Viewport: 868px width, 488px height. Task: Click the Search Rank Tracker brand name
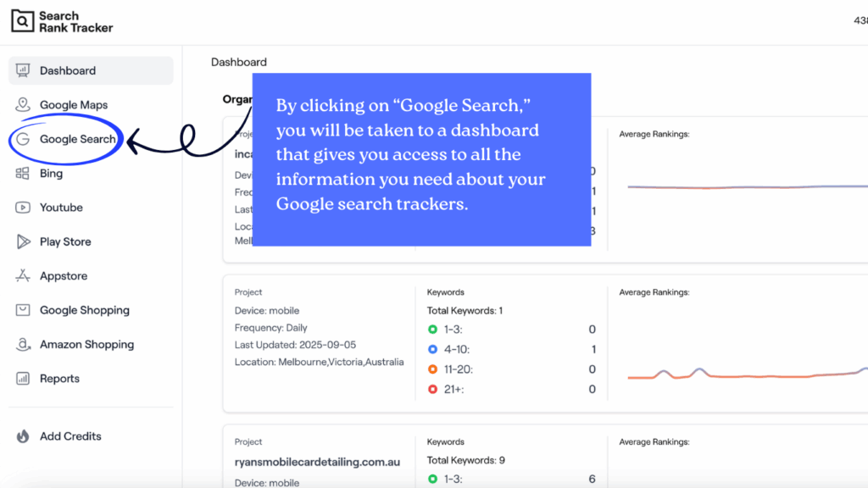(x=75, y=21)
